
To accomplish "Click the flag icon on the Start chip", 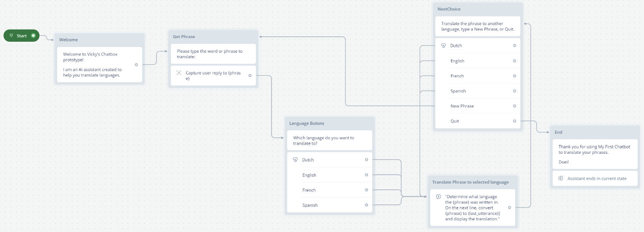I will coord(11,36).
